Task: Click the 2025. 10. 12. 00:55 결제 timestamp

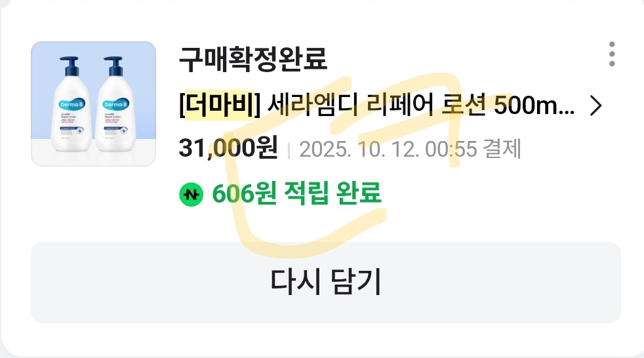Action: tap(411, 149)
